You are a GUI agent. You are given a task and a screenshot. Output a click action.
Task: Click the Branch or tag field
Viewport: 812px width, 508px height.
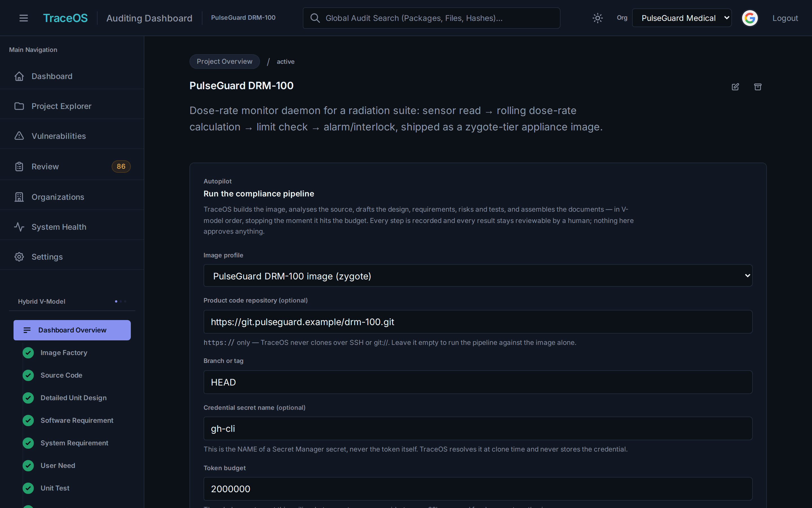click(478, 382)
